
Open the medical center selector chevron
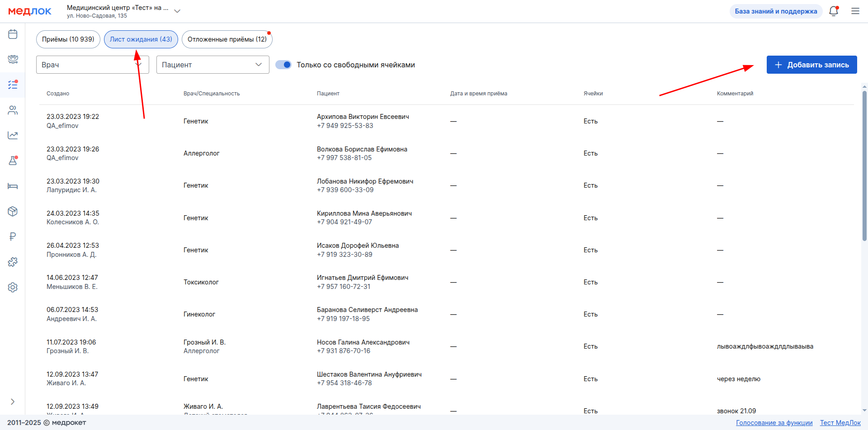(x=177, y=11)
